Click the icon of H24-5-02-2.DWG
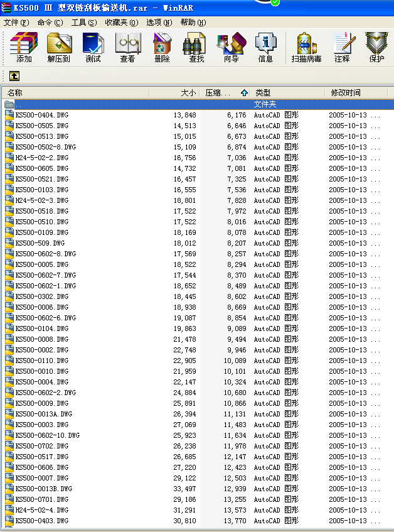 9,158
